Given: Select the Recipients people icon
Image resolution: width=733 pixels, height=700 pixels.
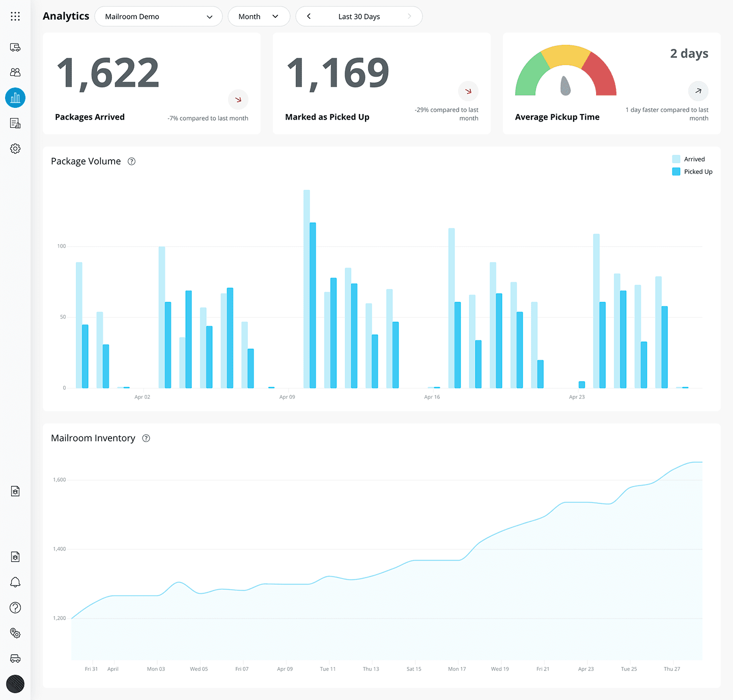Looking at the screenshot, I should coord(15,72).
